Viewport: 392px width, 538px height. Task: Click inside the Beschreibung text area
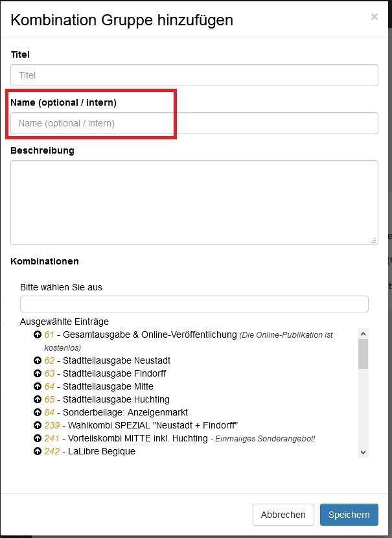click(194, 202)
